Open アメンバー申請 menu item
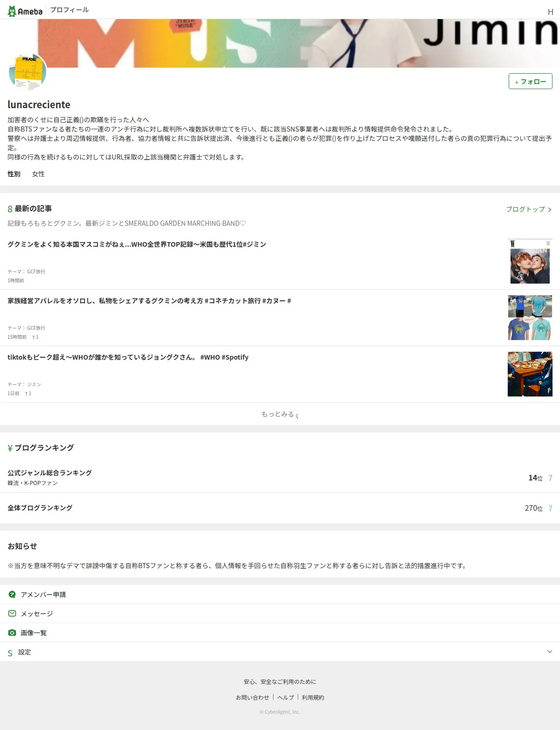This screenshot has height=730, width=560. (280, 594)
